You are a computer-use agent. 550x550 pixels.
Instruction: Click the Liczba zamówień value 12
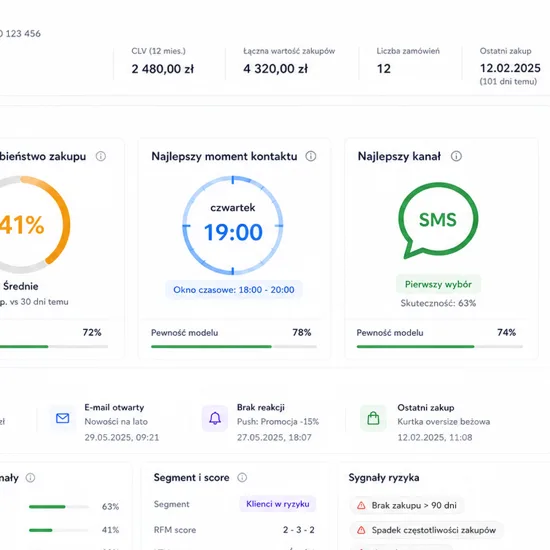pyautogui.click(x=384, y=69)
